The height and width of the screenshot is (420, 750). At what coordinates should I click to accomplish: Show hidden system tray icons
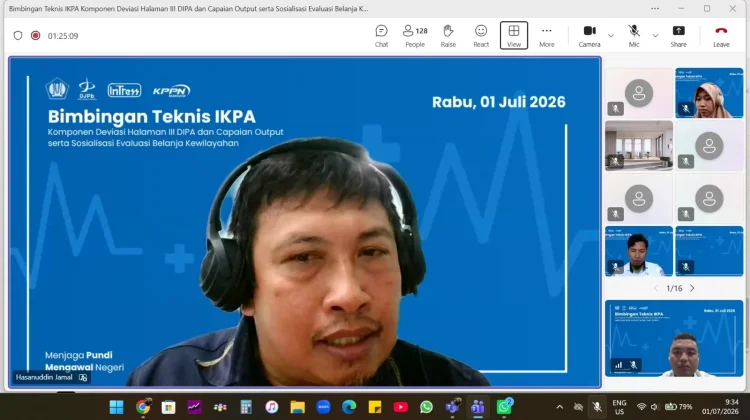(x=559, y=407)
